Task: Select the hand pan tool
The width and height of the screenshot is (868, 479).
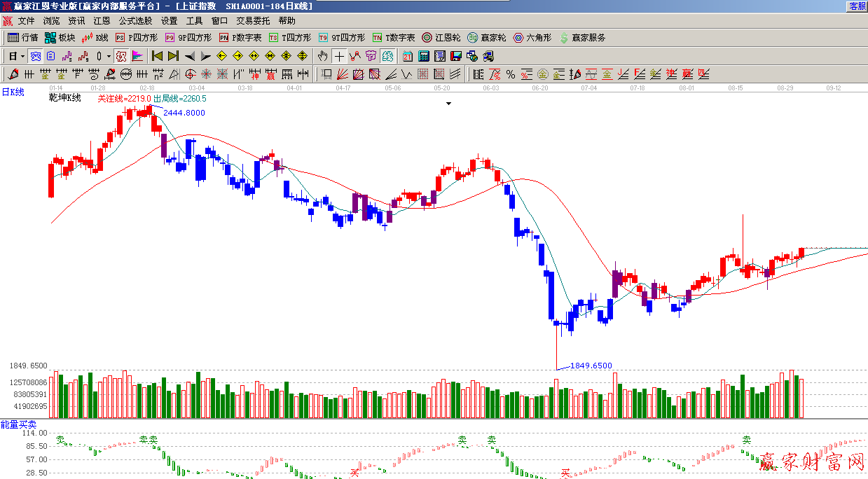Action: [x=322, y=56]
